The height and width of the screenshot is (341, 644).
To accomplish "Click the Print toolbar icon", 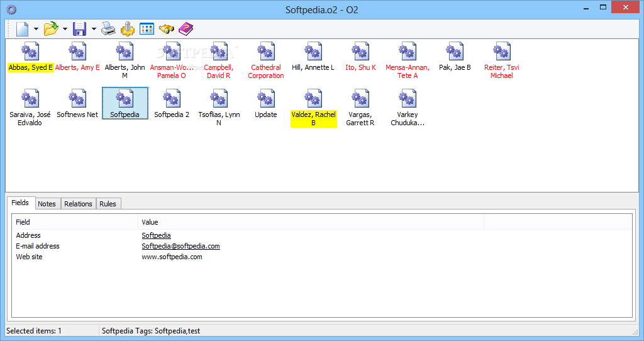I will pyautogui.click(x=108, y=29).
